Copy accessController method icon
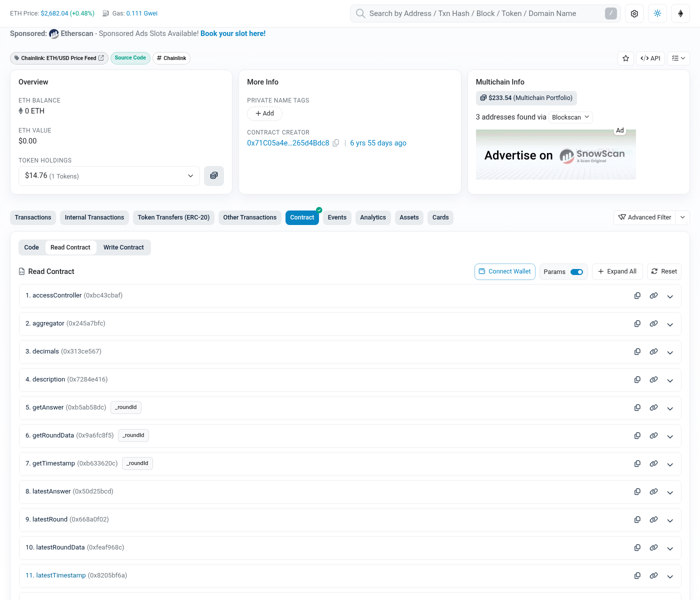The width and height of the screenshot is (700, 600). 637,296
